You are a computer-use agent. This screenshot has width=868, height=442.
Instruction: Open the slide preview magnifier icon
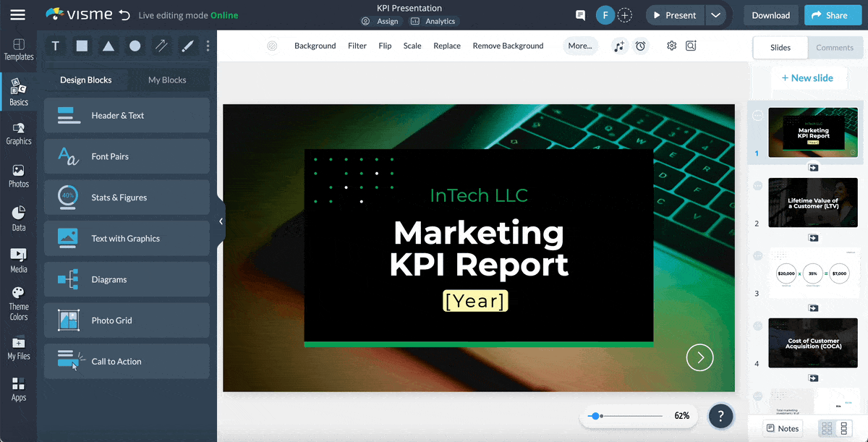point(691,46)
